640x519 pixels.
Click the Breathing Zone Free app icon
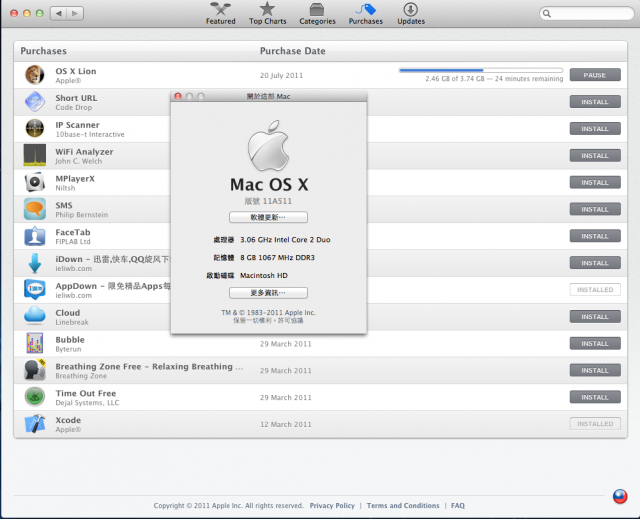(x=35, y=370)
